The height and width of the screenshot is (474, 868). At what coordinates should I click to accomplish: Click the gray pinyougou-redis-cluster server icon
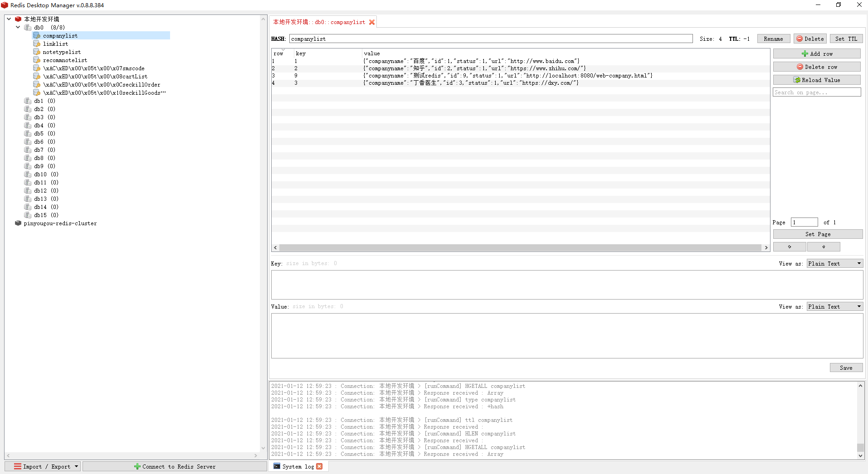click(x=18, y=223)
